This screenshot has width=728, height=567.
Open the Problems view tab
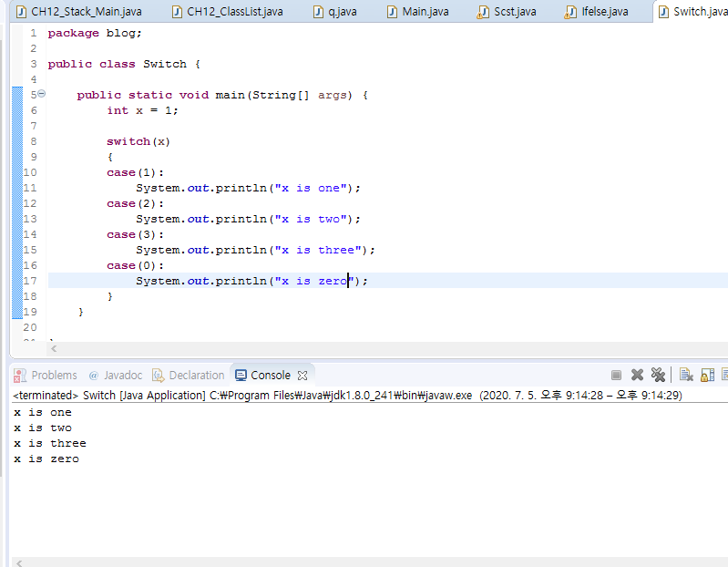coord(46,376)
